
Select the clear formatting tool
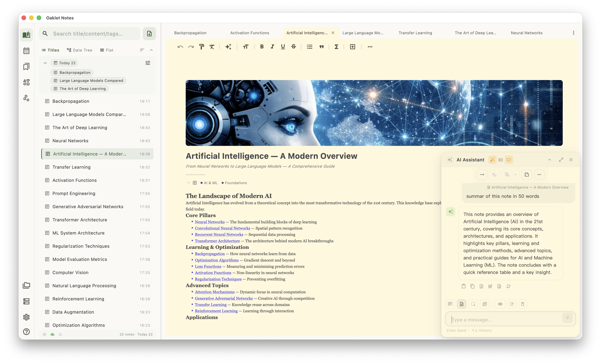[x=212, y=47]
